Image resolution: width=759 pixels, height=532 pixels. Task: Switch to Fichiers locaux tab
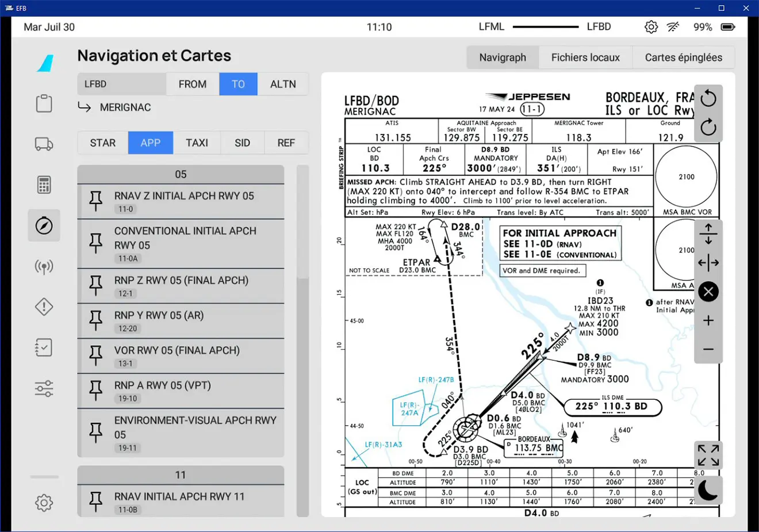pos(585,57)
